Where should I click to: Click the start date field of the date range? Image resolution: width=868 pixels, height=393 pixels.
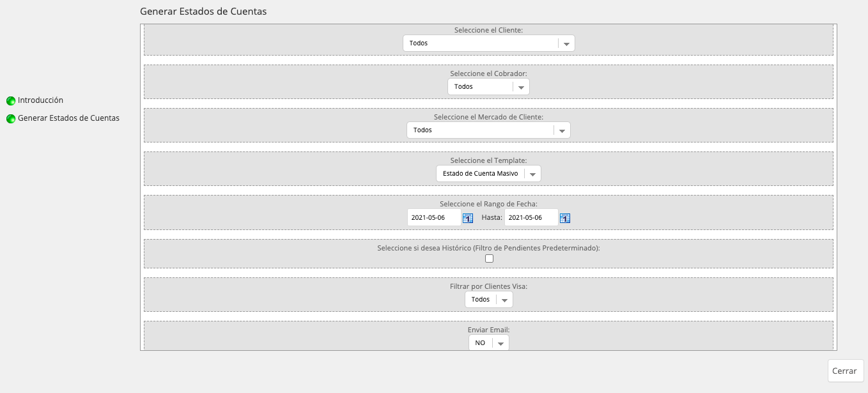[434, 217]
